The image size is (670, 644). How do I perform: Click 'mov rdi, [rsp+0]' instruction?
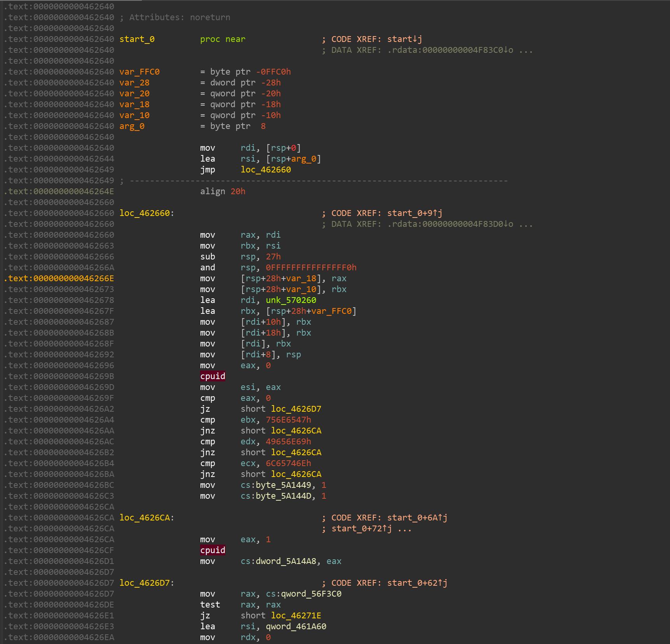pos(251,148)
